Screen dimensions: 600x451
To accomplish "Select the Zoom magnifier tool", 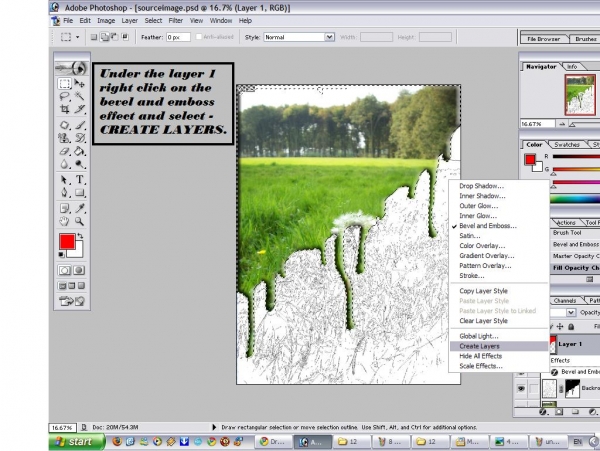I will point(79,221).
